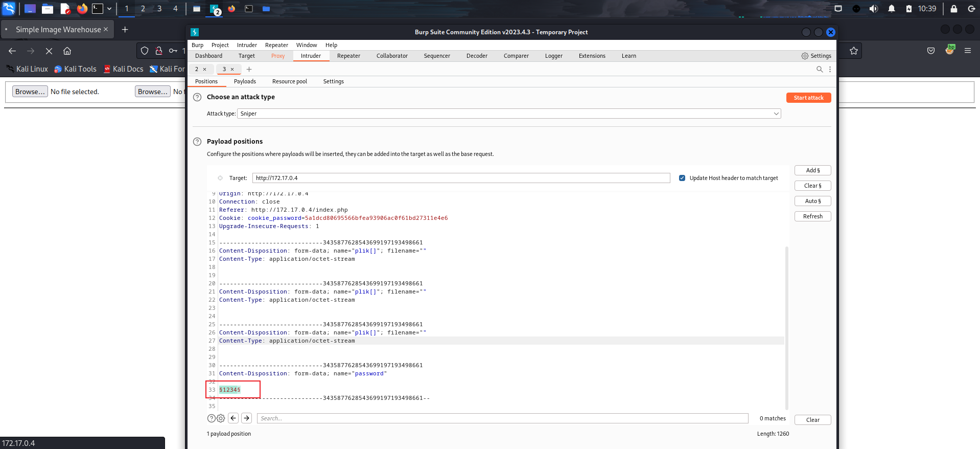Switch to Payloads sub-tab
The image size is (980, 449).
(x=245, y=81)
